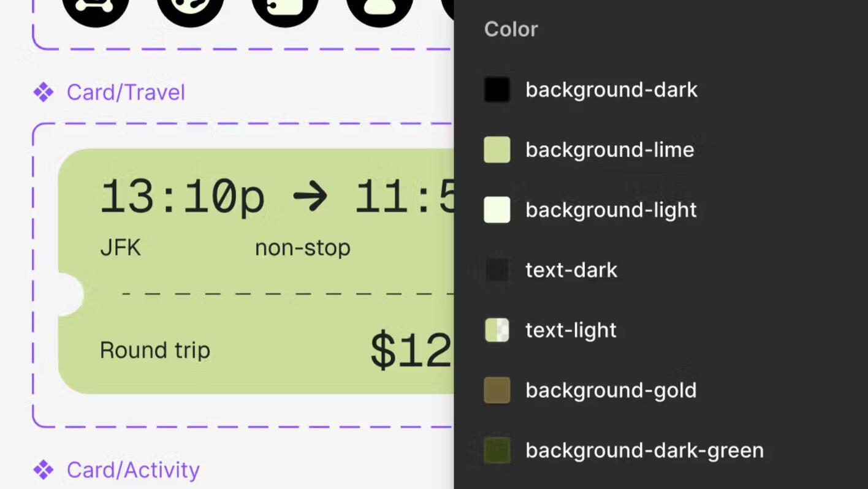This screenshot has height=489, width=868.
Task: Select the background-lime style name
Action: coord(610,150)
